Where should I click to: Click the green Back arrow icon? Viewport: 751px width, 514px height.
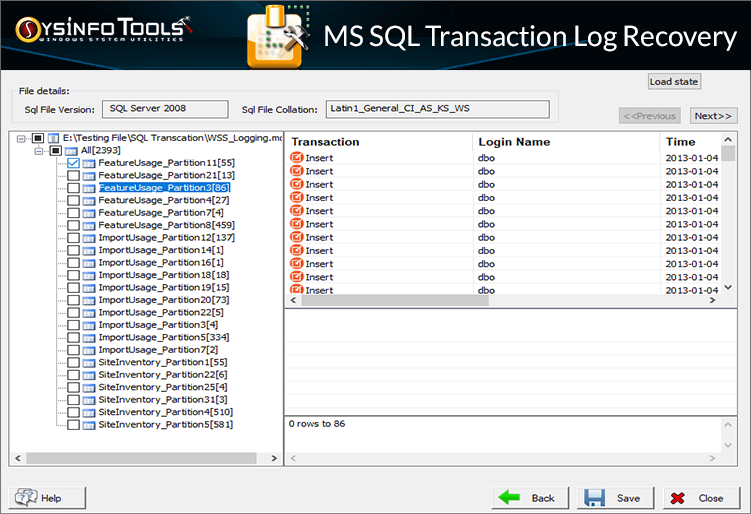pyautogui.click(x=510, y=497)
